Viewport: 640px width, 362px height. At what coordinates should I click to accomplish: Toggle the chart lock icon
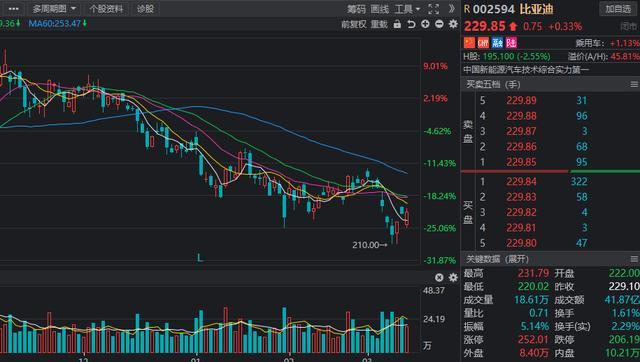pos(397,24)
